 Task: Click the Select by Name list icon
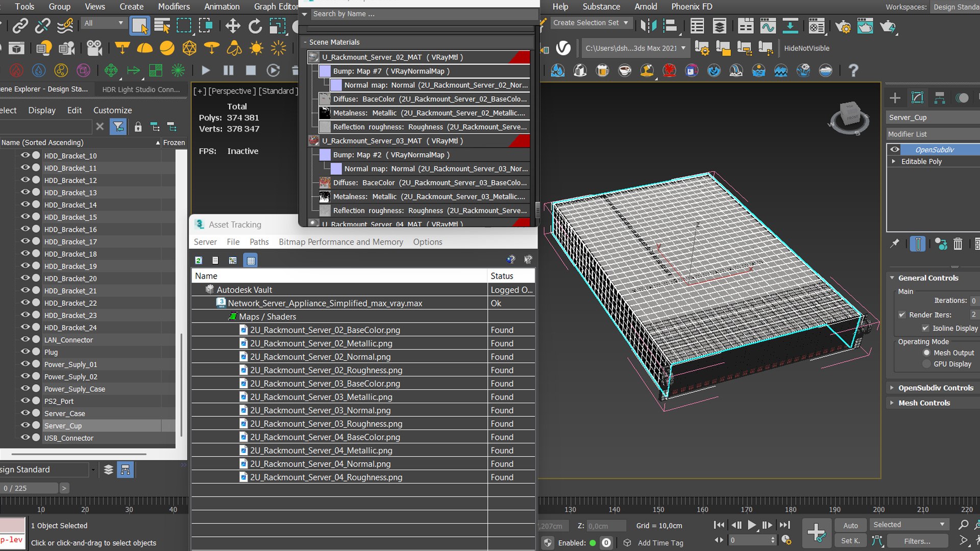tap(162, 26)
